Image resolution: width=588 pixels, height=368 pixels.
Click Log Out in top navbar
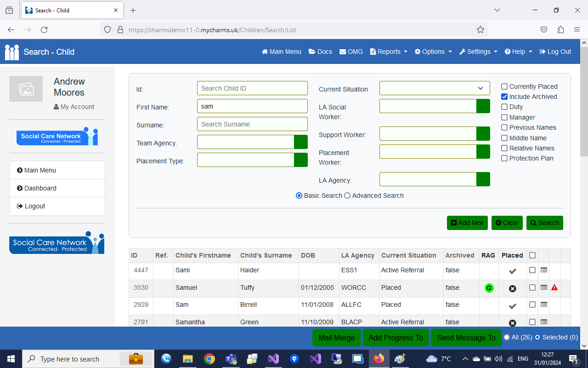click(x=555, y=52)
